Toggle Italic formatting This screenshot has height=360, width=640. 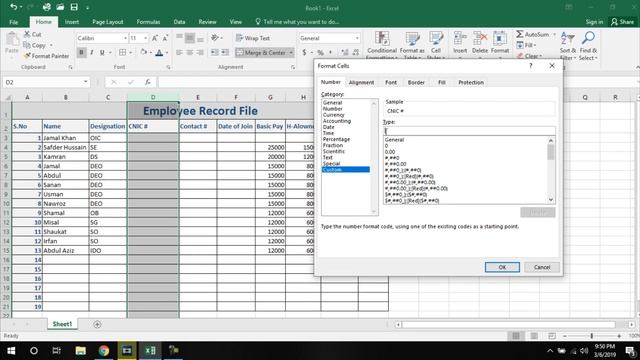91,53
